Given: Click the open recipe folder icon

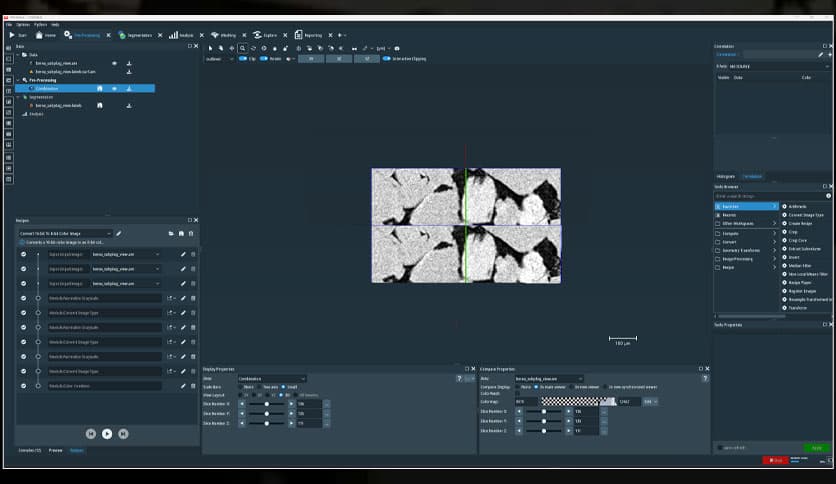Looking at the screenshot, I should [171, 233].
